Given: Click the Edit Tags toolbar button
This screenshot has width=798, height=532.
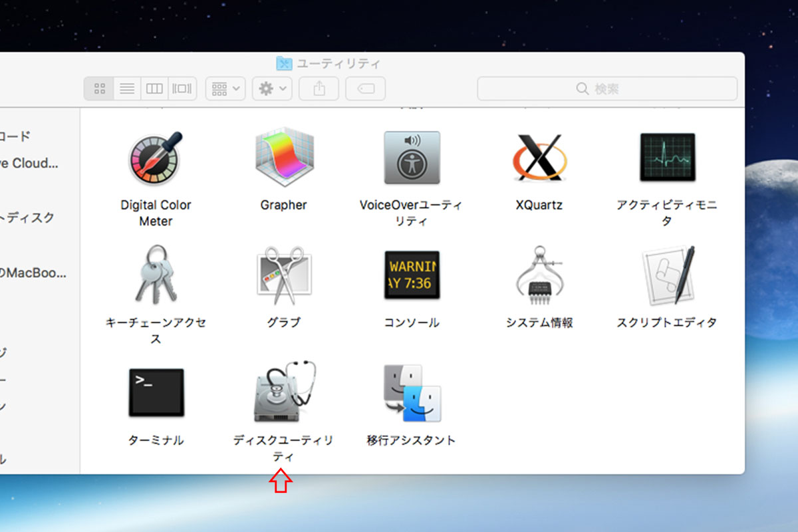Looking at the screenshot, I should (366, 88).
